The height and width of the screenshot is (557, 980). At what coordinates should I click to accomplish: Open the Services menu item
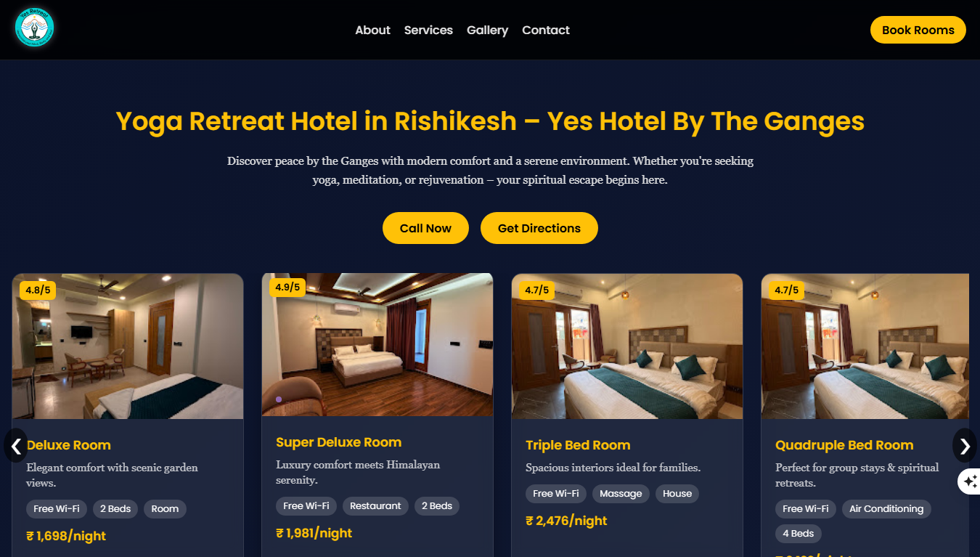click(428, 30)
